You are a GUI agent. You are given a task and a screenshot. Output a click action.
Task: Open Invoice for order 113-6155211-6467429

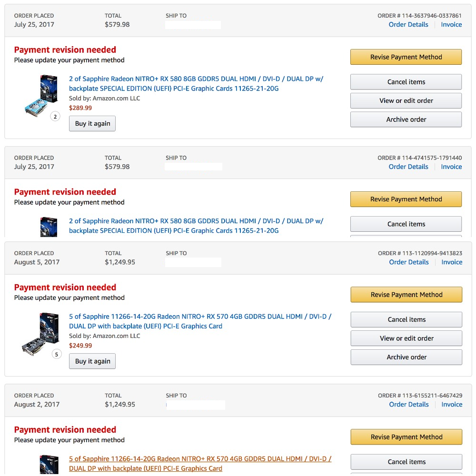[452, 405]
